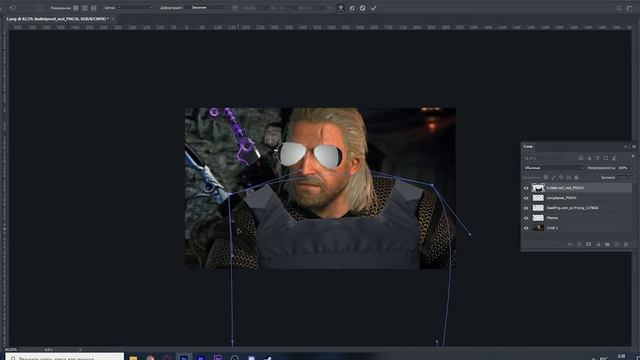This screenshot has width=640, height=360.
Task: Hide the third layer from the top
Action: click(x=526, y=208)
